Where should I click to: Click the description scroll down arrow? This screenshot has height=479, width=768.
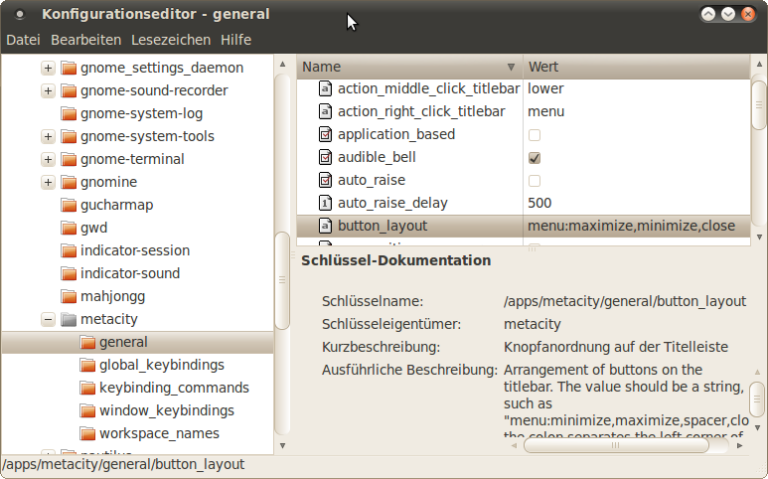[x=758, y=428]
